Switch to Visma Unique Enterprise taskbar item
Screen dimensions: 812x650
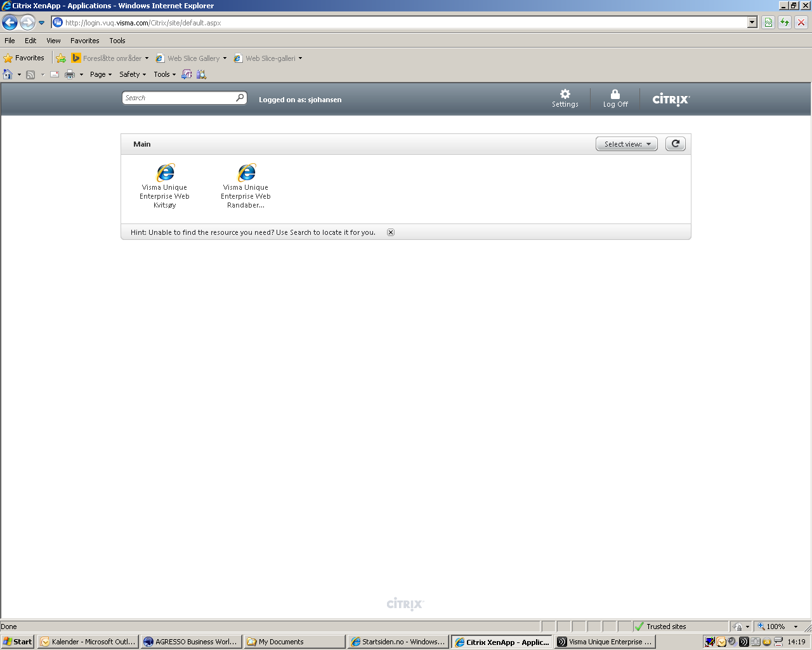pyautogui.click(x=605, y=642)
